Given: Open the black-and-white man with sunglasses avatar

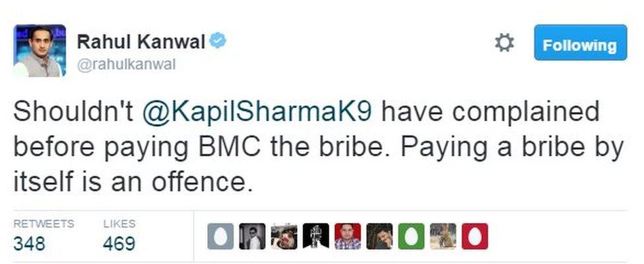Looking at the screenshot, I should (x=252, y=236).
